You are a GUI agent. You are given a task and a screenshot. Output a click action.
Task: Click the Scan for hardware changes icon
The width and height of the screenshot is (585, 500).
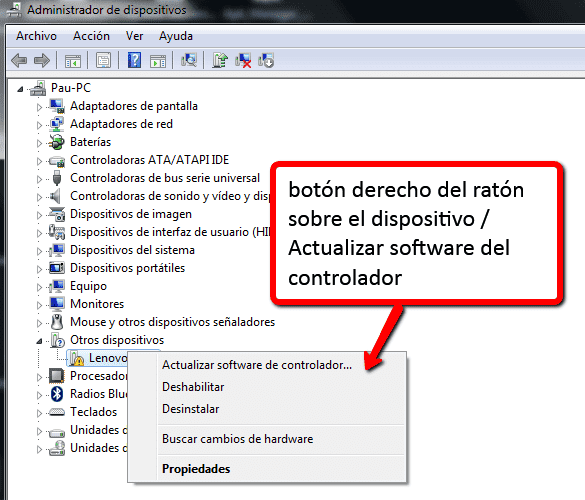(x=189, y=60)
